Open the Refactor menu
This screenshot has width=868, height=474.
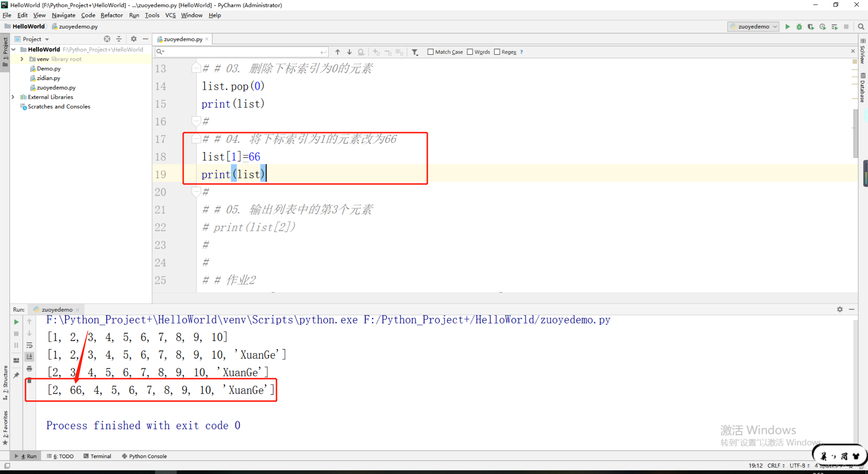click(x=111, y=15)
